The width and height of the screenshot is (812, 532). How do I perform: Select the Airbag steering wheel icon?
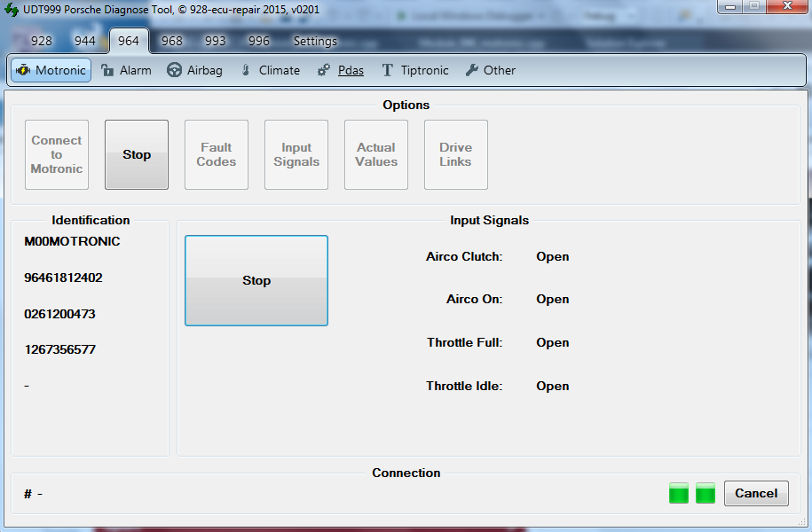[175, 70]
